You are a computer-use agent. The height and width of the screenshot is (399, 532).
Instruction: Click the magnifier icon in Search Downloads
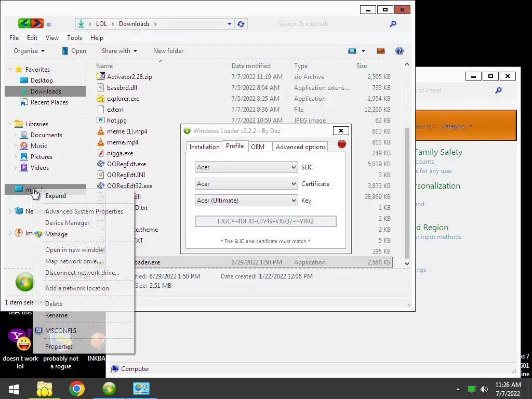pyautogui.click(x=393, y=24)
